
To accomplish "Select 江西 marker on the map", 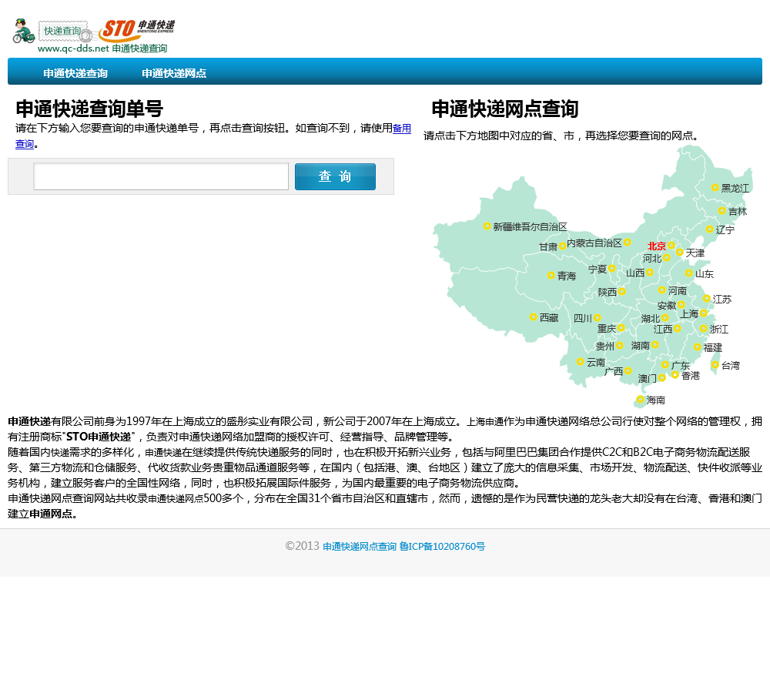I will [677, 328].
